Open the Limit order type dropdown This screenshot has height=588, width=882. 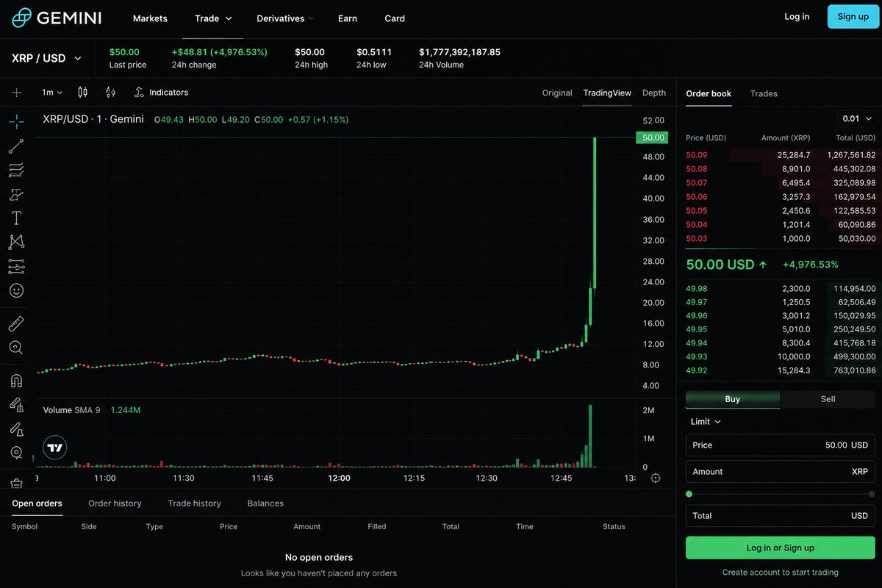(706, 422)
